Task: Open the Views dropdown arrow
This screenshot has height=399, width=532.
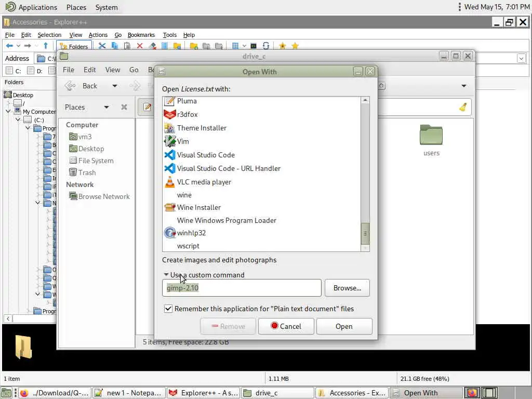Action: point(244,46)
